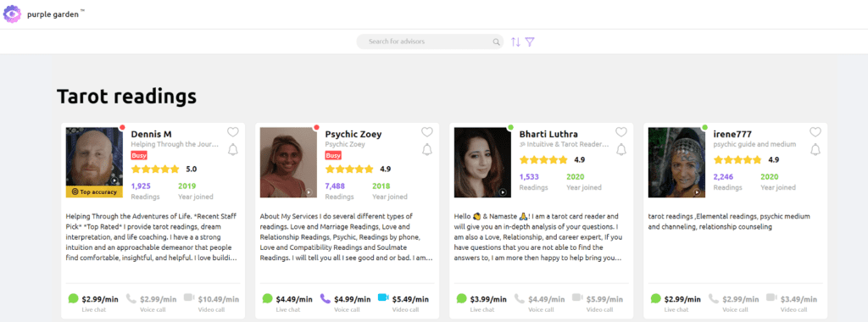The height and width of the screenshot is (322, 868).
Task: Toggle notification bell for Dennis M
Action: [x=233, y=149]
